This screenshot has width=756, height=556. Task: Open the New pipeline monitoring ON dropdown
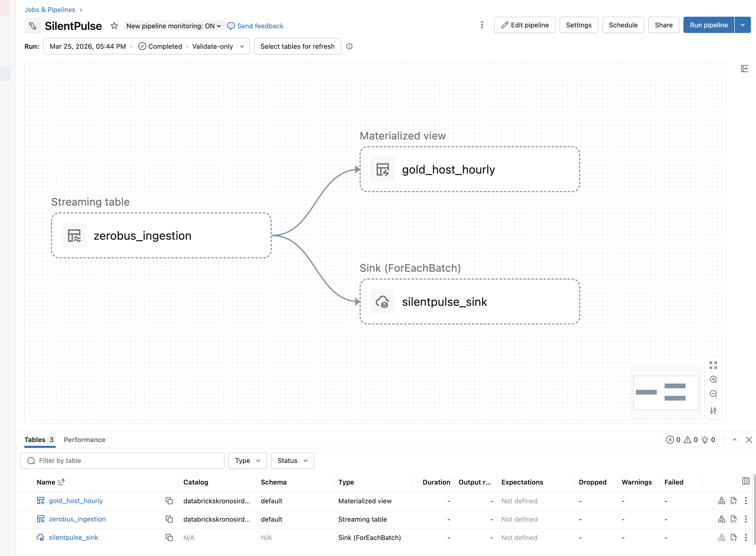tap(174, 26)
